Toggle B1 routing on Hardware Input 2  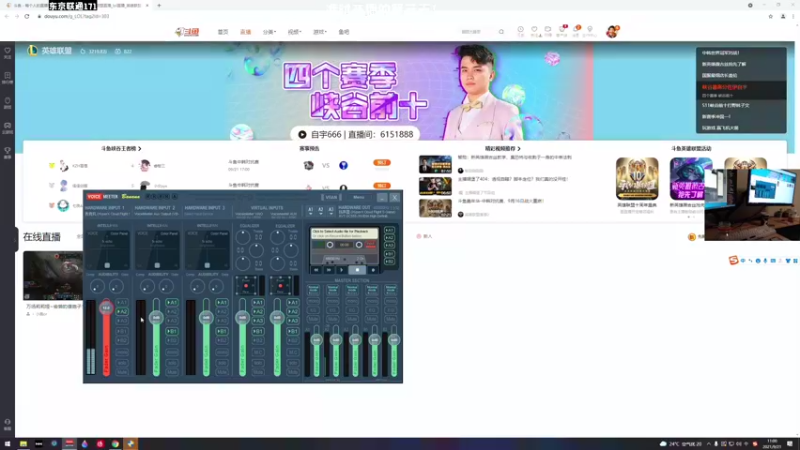coord(172,331)
